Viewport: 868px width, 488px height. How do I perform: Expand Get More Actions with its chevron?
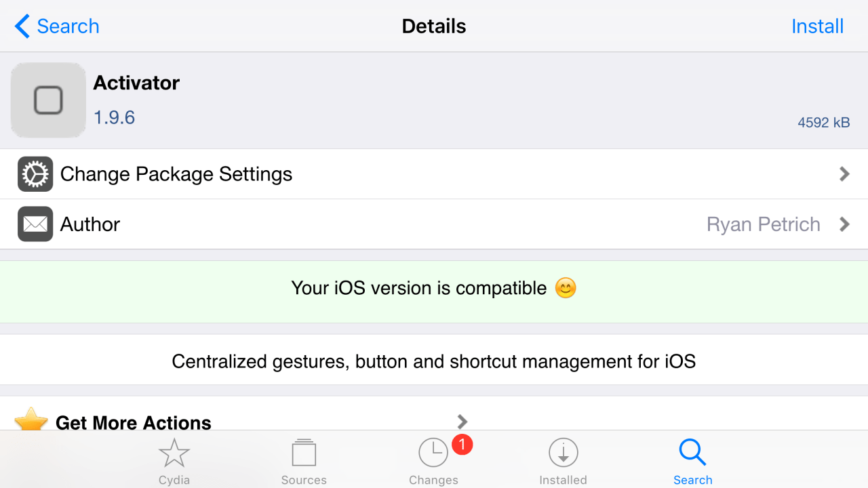[x=462, y=422]
